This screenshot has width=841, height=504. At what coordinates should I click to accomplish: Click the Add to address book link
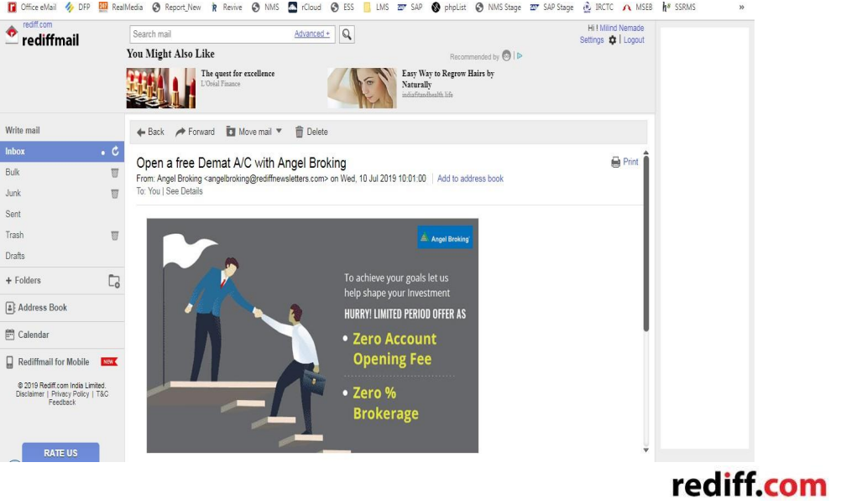pyautogui.click(x=470, y=179)
